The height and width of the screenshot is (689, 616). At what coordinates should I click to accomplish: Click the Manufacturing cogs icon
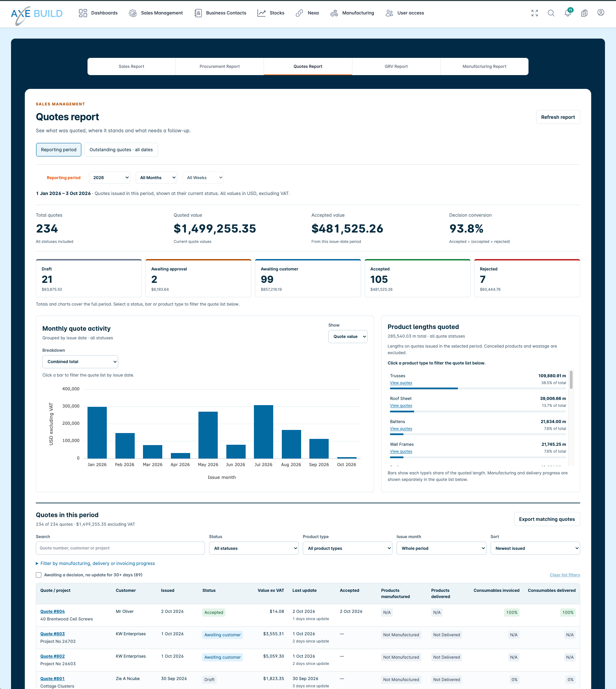(x=334, y=13)
